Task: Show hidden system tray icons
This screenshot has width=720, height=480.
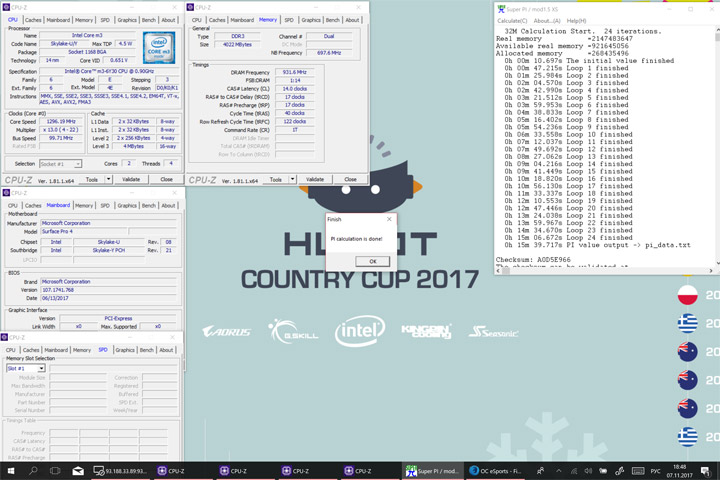Action: coord(558,471)
